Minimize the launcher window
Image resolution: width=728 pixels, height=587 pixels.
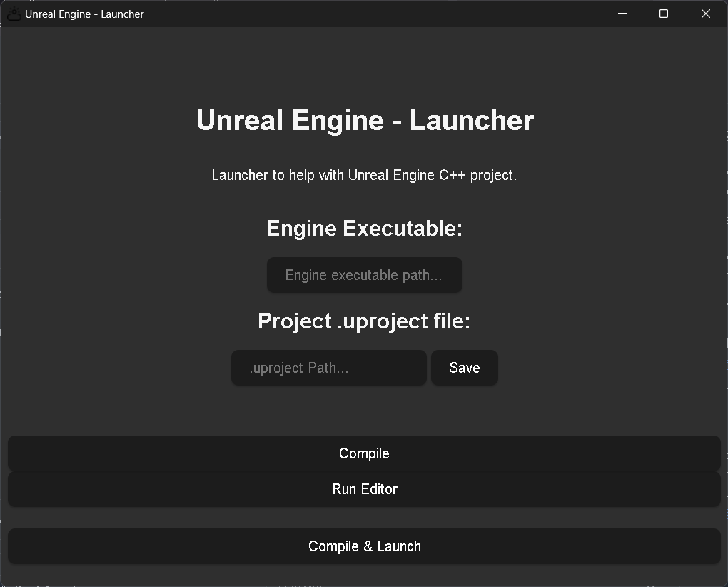coord(622,14)
